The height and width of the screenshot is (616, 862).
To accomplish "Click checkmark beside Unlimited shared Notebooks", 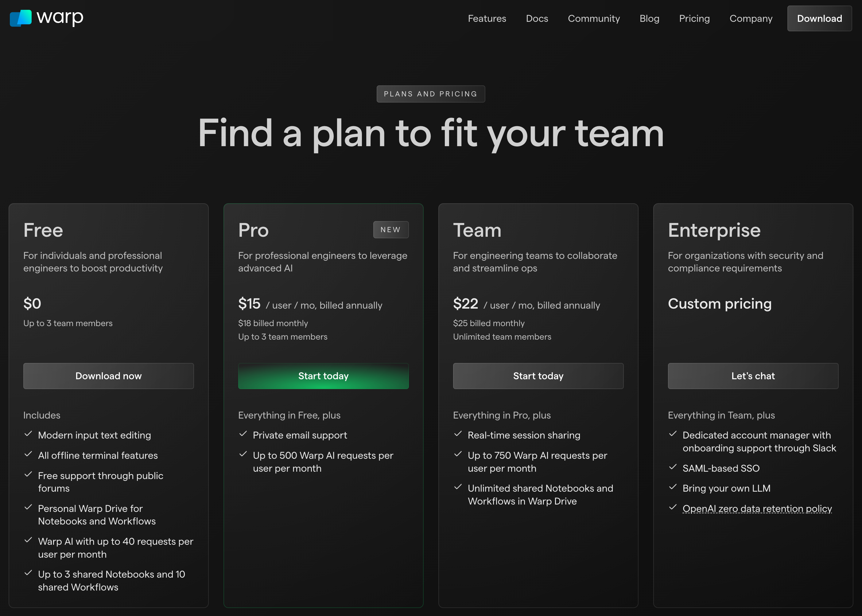I will tap(458, 487).
